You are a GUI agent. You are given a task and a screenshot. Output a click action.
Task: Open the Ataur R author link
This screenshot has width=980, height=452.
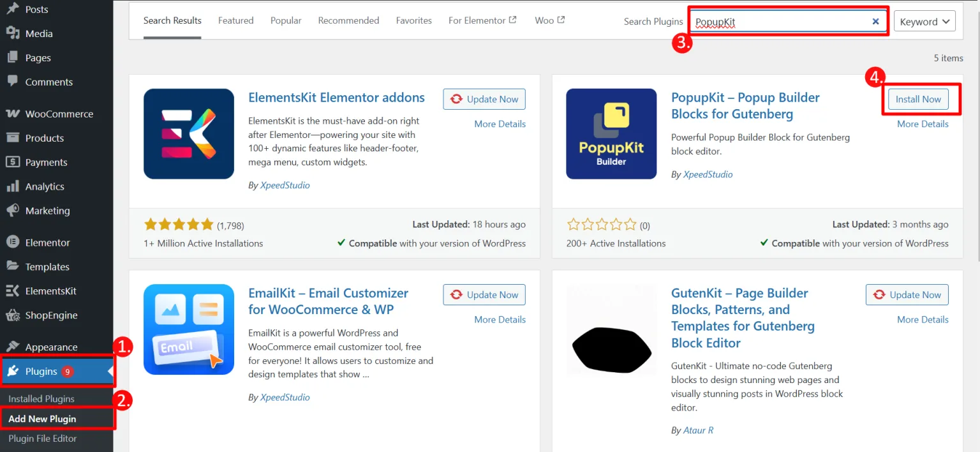click(x=698, y=430)
